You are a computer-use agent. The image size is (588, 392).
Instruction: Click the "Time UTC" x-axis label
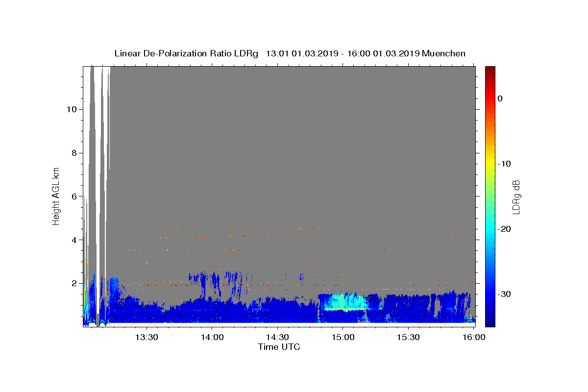pos(279,347)
